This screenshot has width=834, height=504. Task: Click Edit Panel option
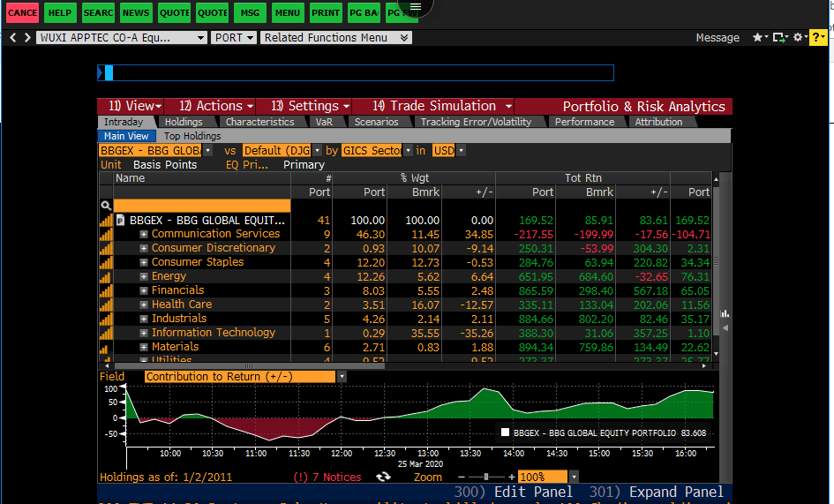pos(514,492)
